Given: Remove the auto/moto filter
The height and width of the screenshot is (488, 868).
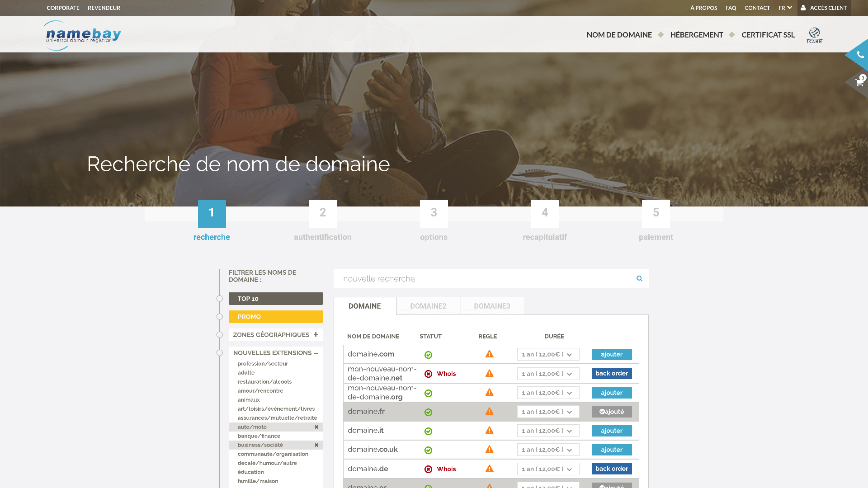Looking at the screenshot, I should tap(316, 427).
